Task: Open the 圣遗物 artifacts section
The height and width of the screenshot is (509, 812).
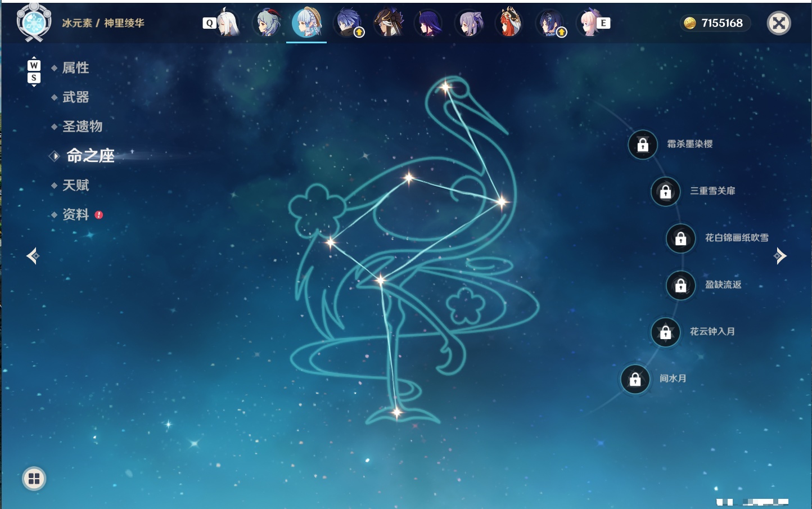Action: (82, 127)
